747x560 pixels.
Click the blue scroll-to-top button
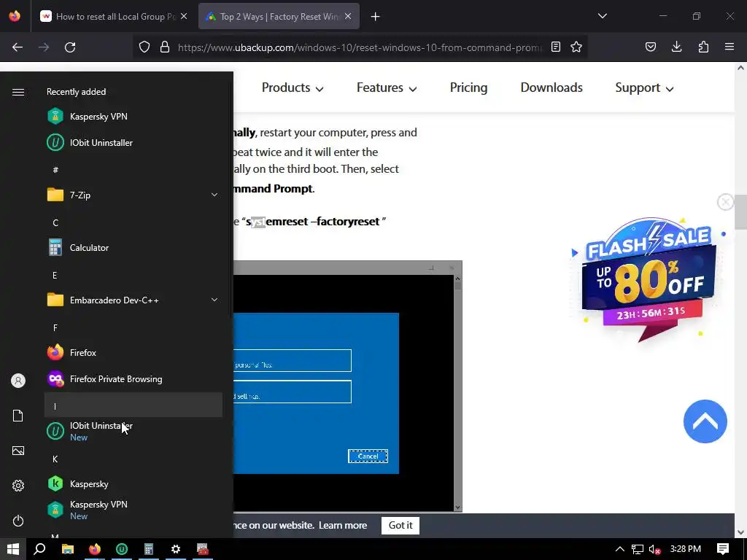pos(705,421)
